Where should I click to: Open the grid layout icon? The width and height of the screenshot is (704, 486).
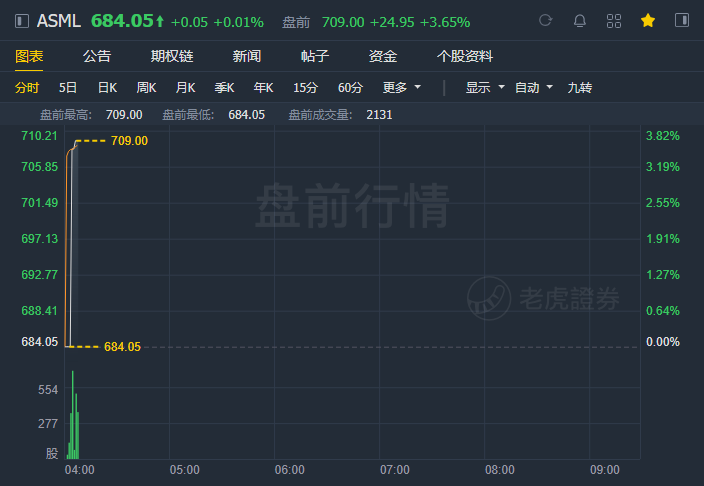pyautogui.click(x=614, y=21)
